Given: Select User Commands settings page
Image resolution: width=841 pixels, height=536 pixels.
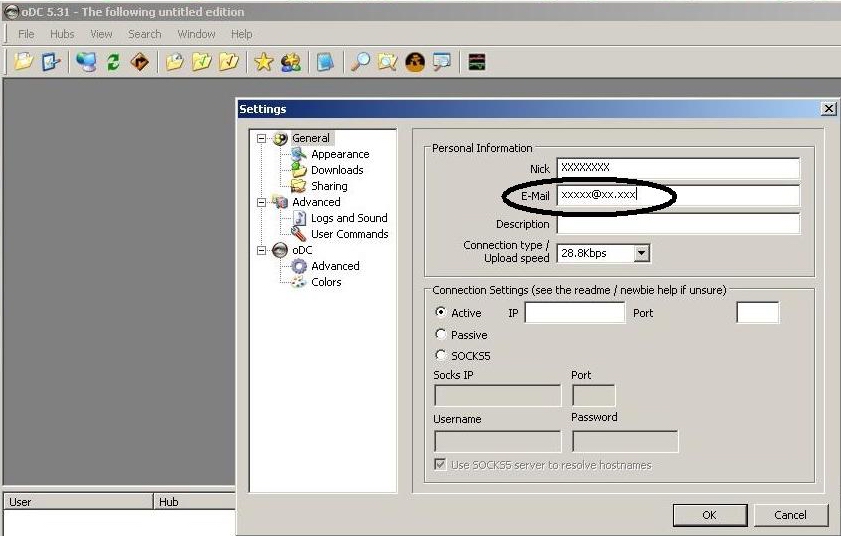Looking at the screenshot, I should [x=349, y=234].
